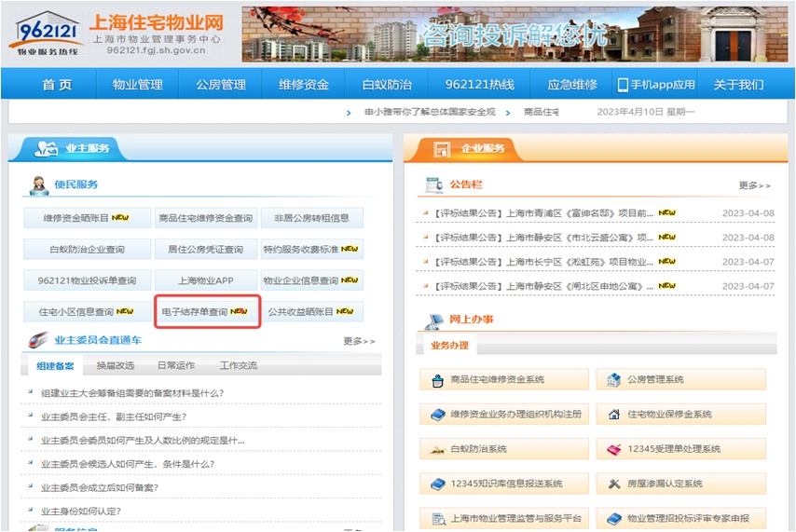Click the 962121 site logo
This screenshot has width=796, height=532.
[x=45, y=34]
